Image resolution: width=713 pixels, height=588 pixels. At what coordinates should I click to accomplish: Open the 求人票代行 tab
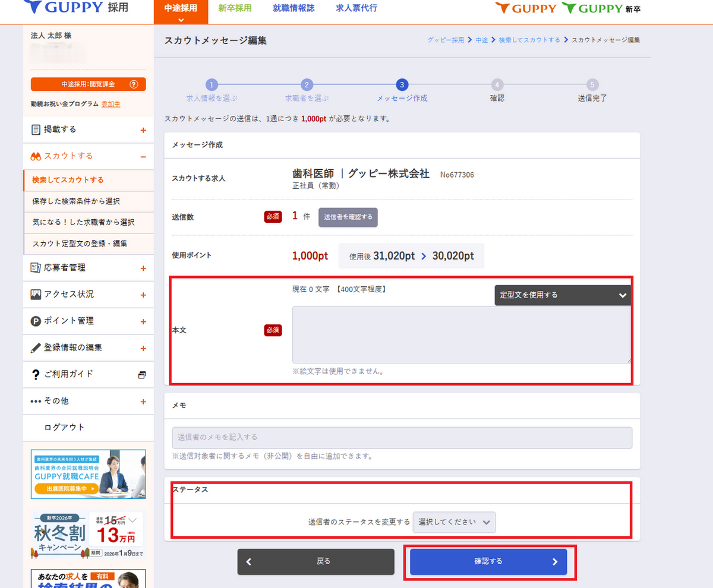[x=356, y=8]
